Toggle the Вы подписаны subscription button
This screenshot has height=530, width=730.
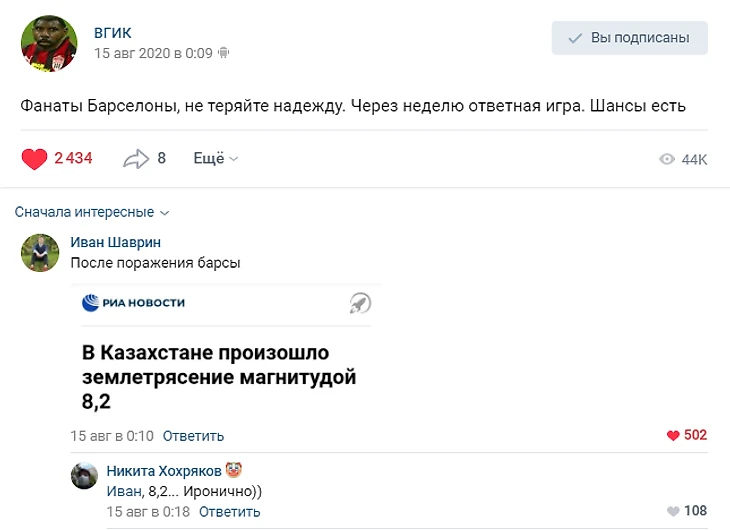(x=629, y=38)
